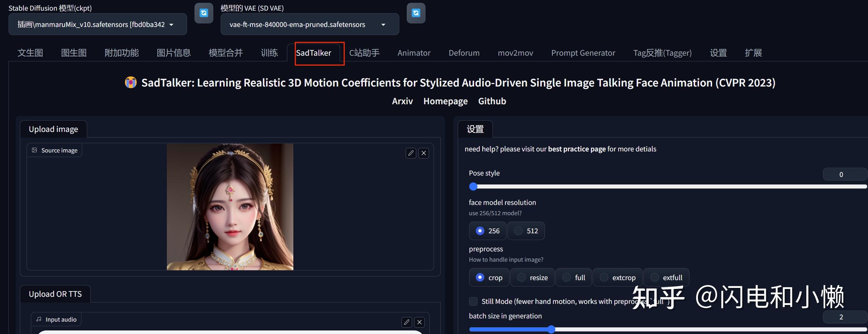The width and height of the screenshot is (868, 334).
Task: Expand the SD VAE model dropdown
Action: tap(309, 24)
